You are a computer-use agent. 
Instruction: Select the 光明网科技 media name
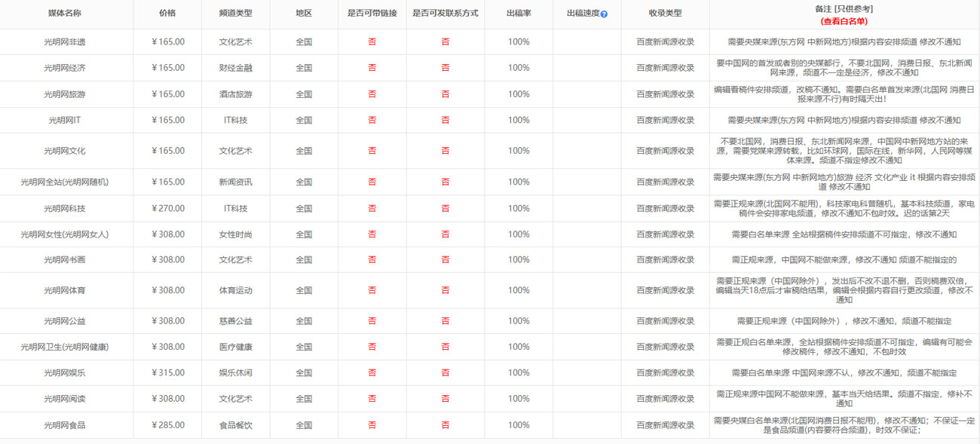point(64,208)
